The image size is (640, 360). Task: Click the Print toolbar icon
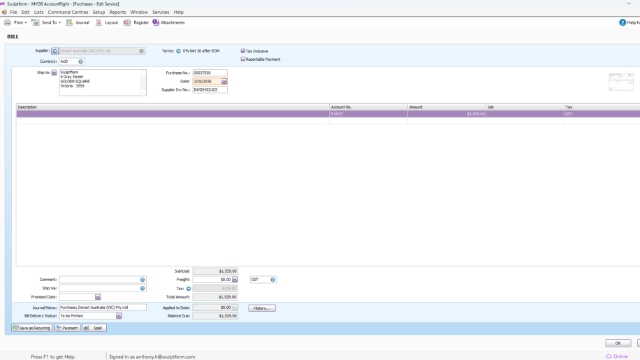pos(8,22)
